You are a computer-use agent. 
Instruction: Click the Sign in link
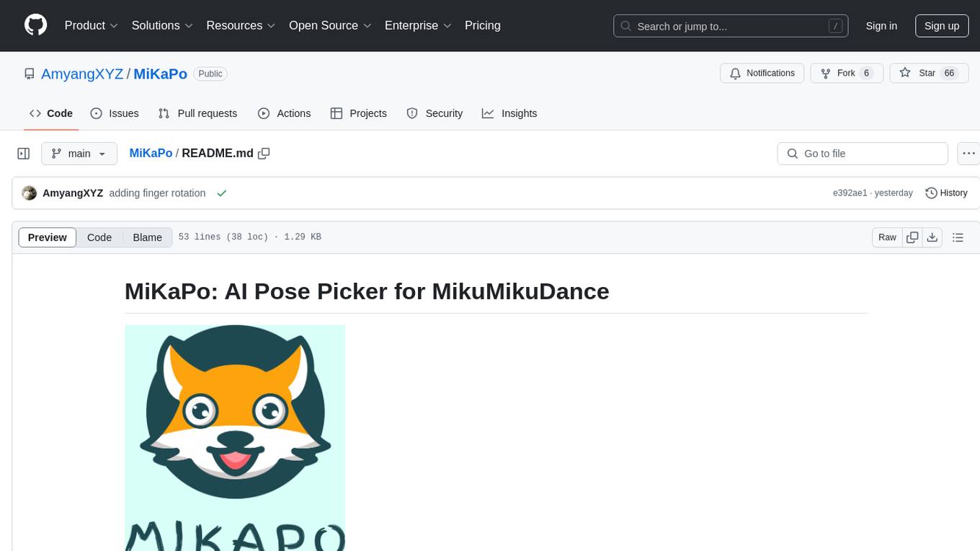[881, 26]
